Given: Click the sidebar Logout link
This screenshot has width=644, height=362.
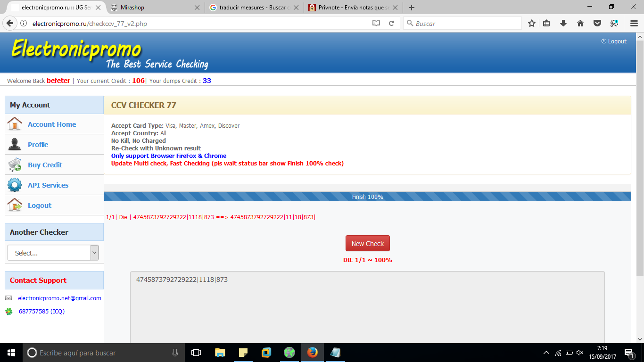Looking at the screenshot, I should coord(40,206).
